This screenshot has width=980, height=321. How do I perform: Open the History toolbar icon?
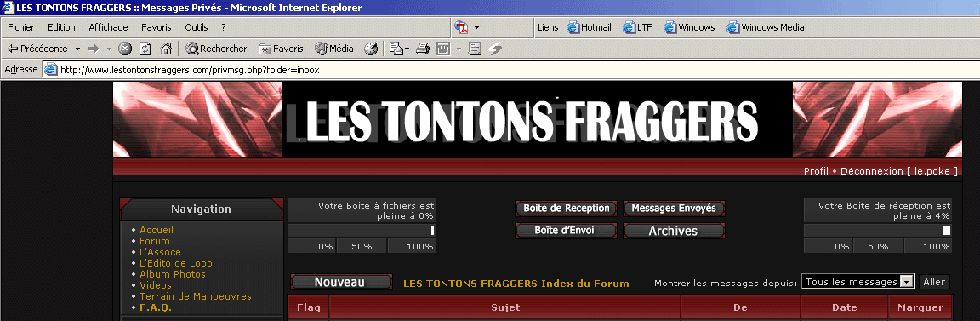371,49
